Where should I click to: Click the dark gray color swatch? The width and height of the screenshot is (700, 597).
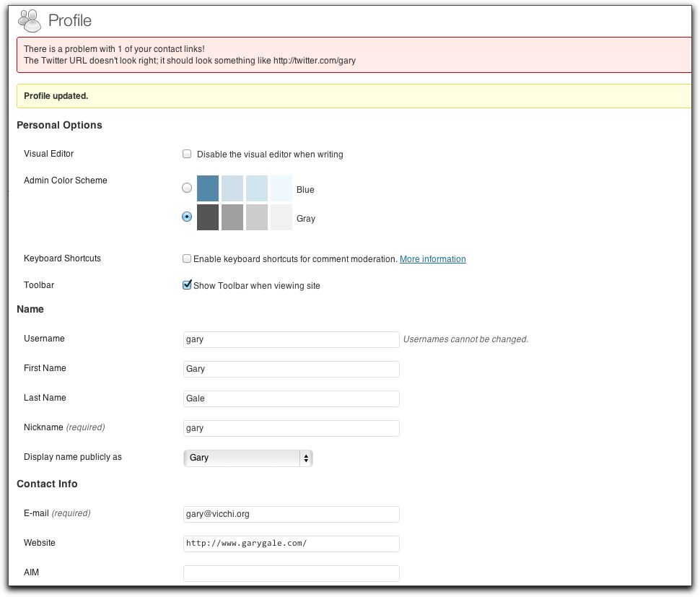tap(208, 217)
